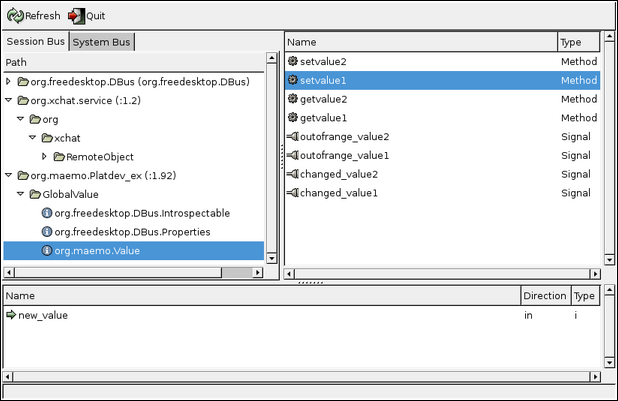
Task: Click the changed_value1 signal icon
Action: (x=292, y=193)
